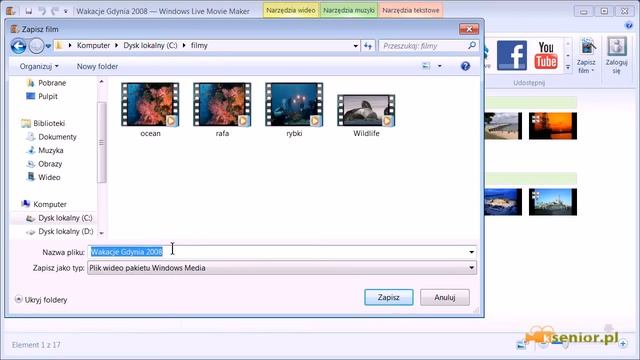Screen dimensions: 640x360
Task: Open the Organizuj menu
Action: pyautogui.click(x=39, y=66)
